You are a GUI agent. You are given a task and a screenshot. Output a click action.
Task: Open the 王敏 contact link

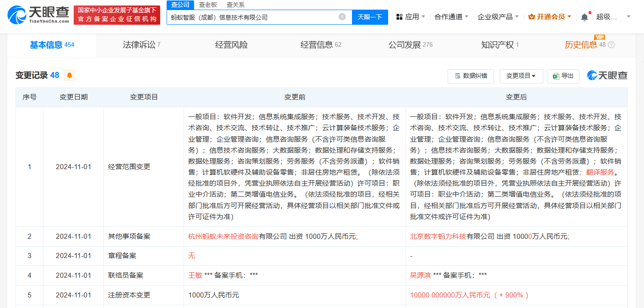point(195,275)
